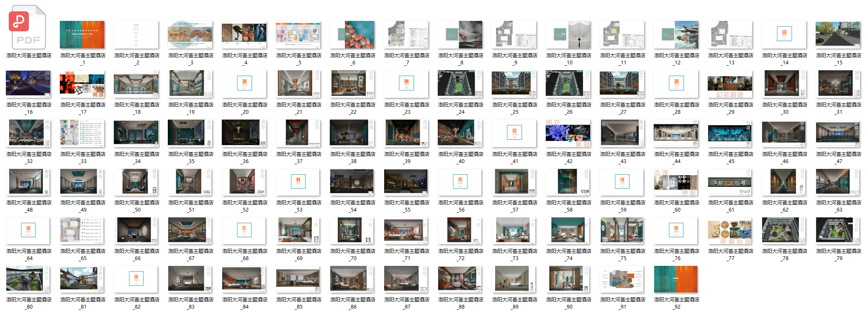
Task: Select thumbnail _23 with the 舞 character
Action: [x=406, y=84]
